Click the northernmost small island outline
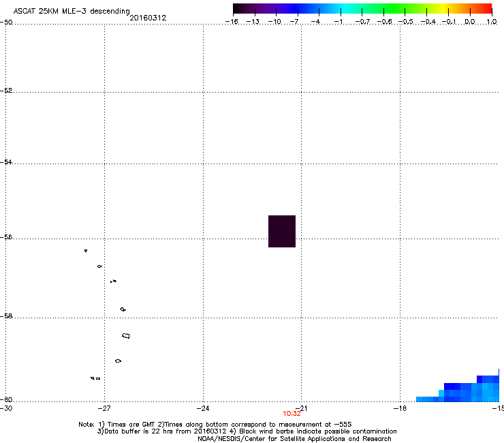The height and width of the screenshot is (443, 504). tap(86, 251)
